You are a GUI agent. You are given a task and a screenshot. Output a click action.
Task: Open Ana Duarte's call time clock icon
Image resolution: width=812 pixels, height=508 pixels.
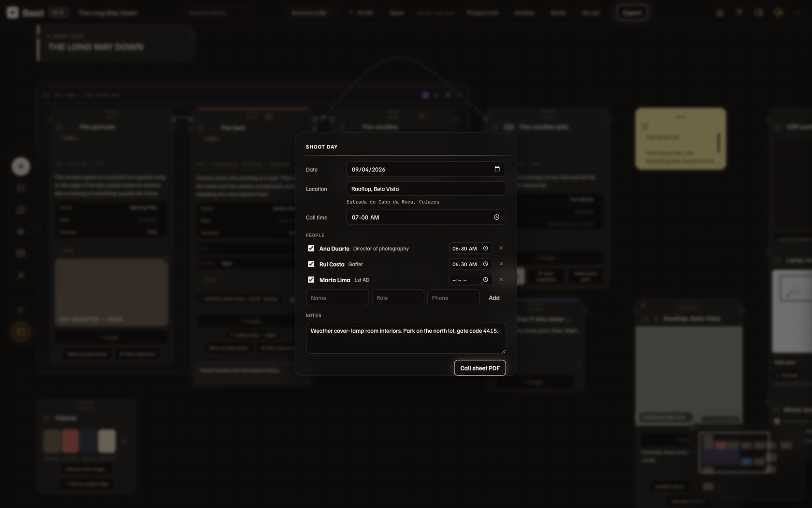click(x=485, y=248)
